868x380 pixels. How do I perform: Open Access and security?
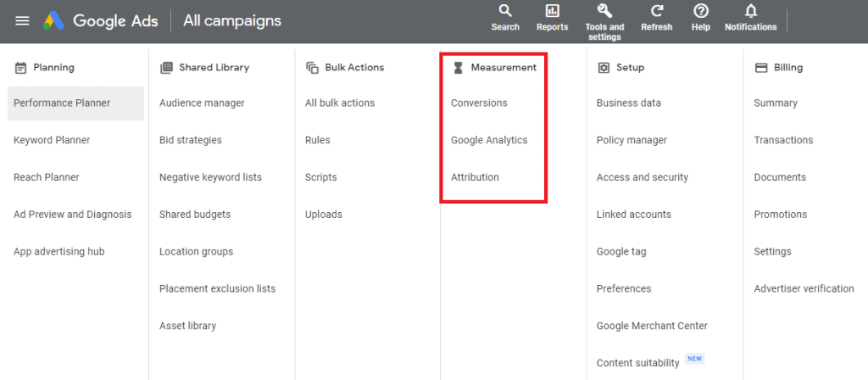coord(643,177)
